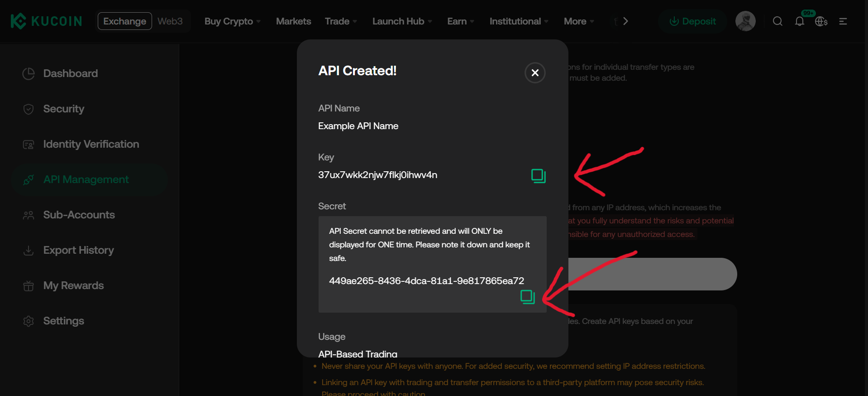Click the Settings gear icon
Viewport: 868px width, 396px height.
pos(29,321)
